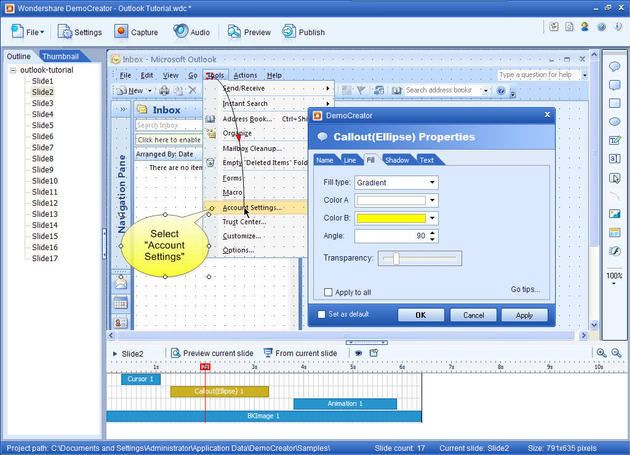630x455 pixels.
Task: Choose the greyed curved line tool
Action: [x=614, y=196]
